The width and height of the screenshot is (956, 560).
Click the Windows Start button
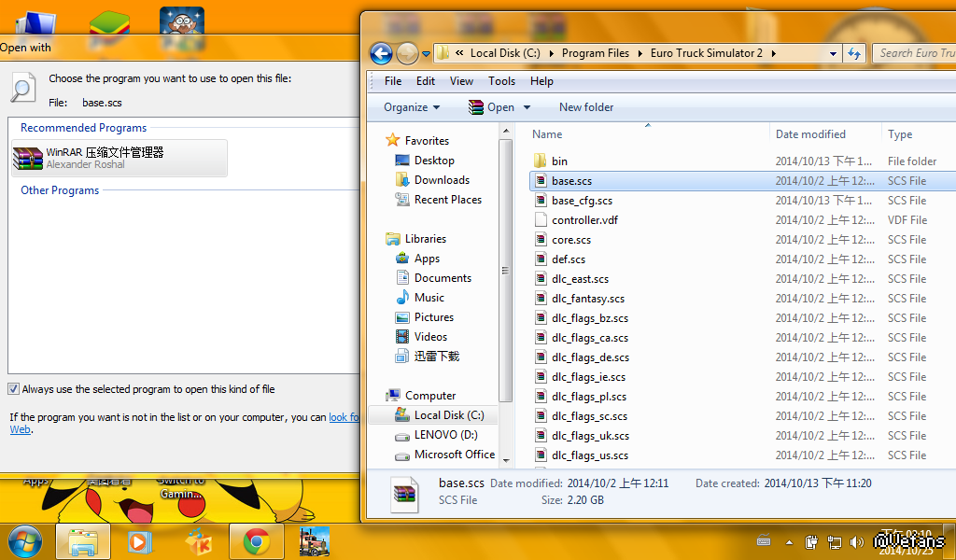[24, 541]
